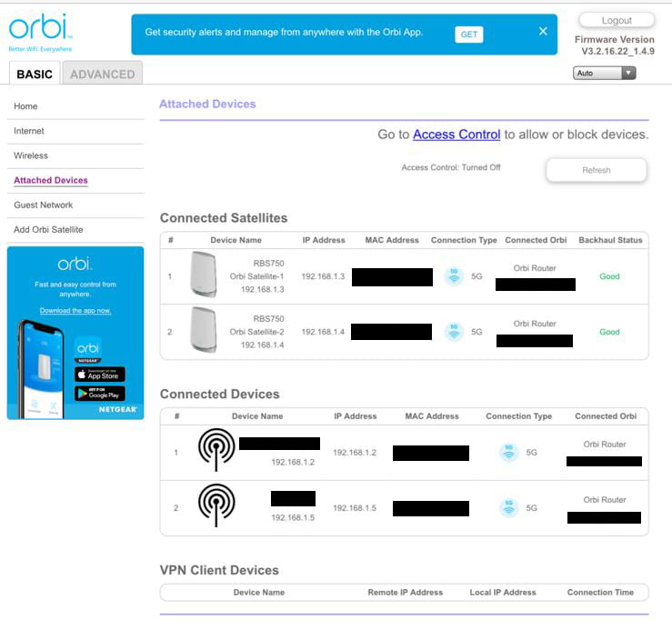Open Guest Network in sidebar
The height and width of the screenshot is (630, 672).
click(x=44, y=205)
